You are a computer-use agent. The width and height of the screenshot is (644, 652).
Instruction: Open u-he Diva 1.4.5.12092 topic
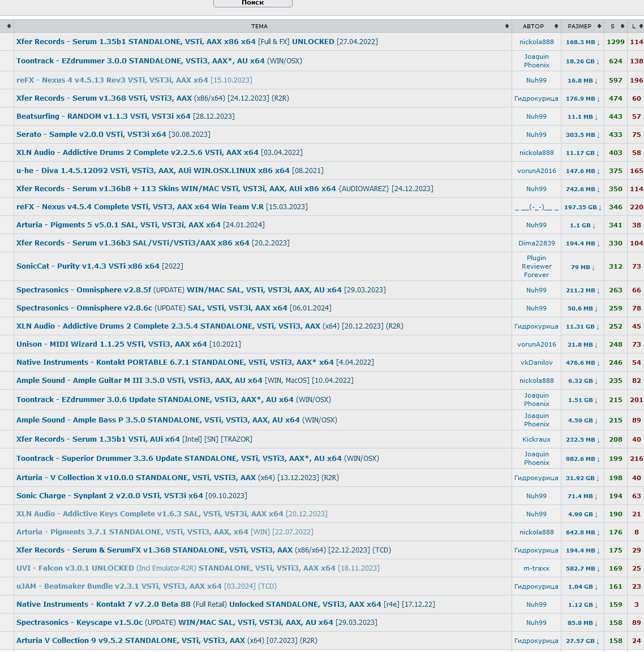170,170
